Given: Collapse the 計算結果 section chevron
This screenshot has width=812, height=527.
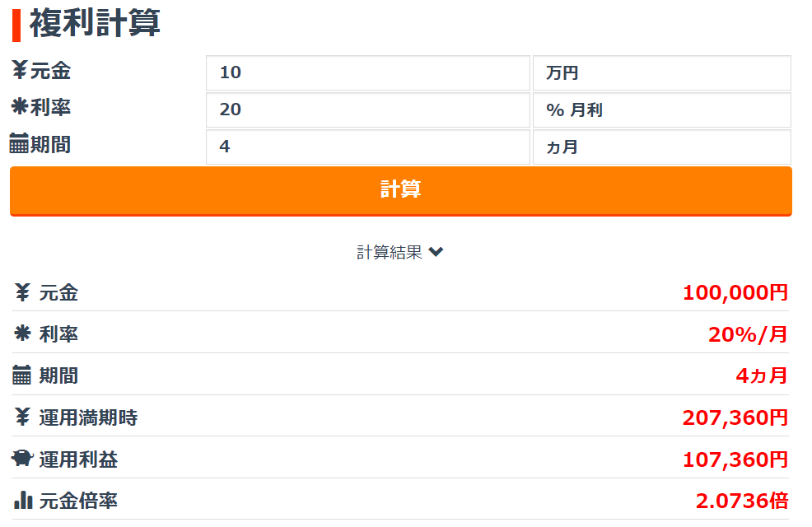Looking at the screenshot, I should [436, 252].
